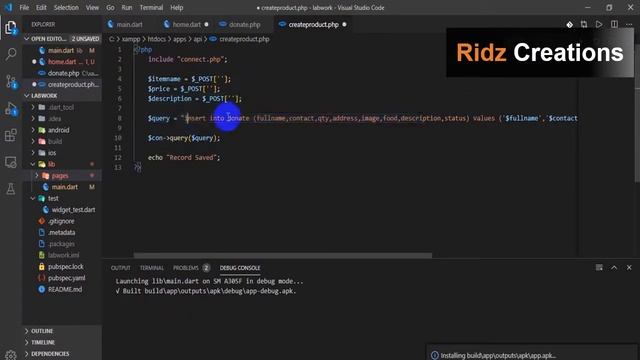The height and width of the screenshot is (360, 640).
Task: Maximize the bottom panel with the chevron
Action: pos(614,268)
